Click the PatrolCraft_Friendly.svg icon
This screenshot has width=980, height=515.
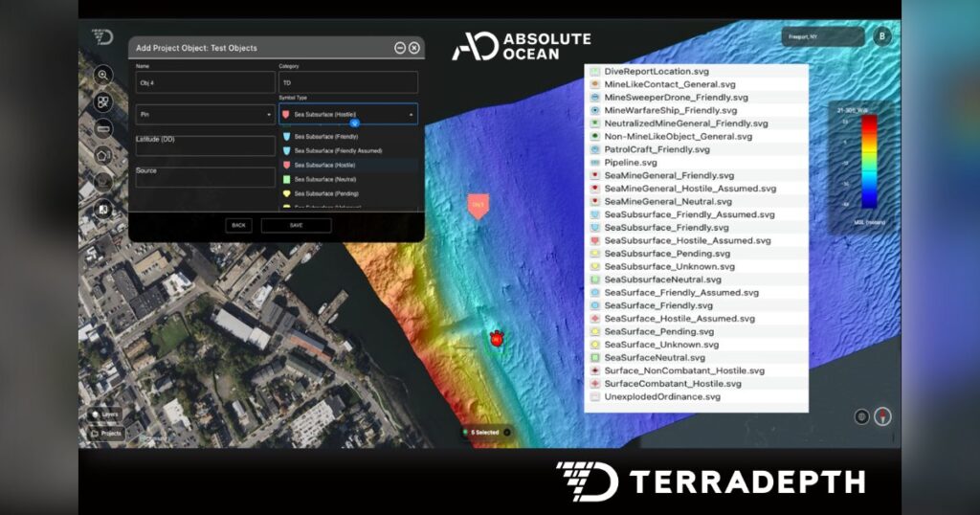595,149
